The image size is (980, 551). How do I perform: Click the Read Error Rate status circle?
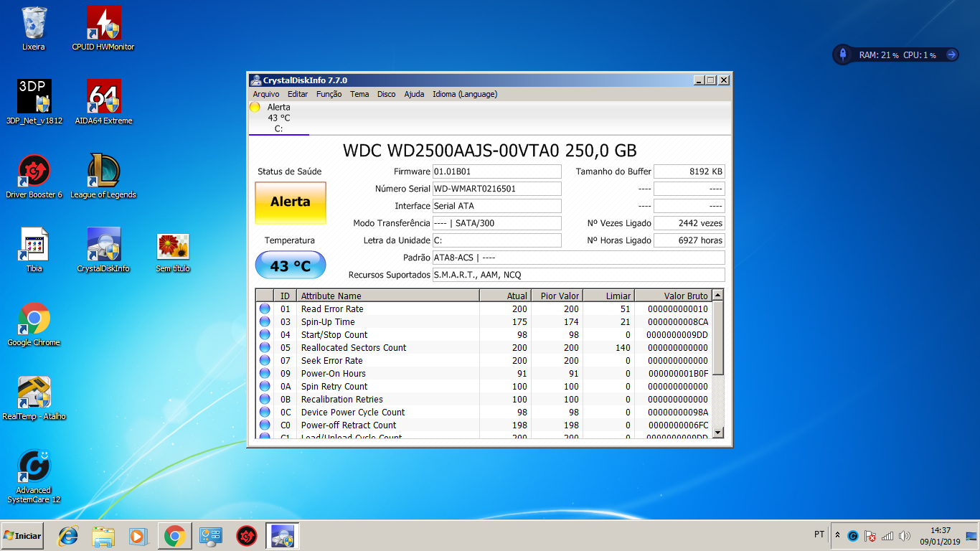click(265, 309)
